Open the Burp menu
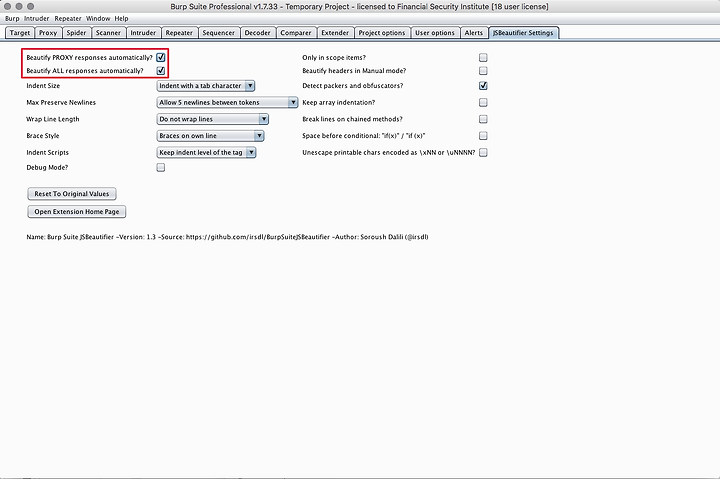Image resolution: width=720 pixels, height=479 pixels. tap(12, 18)
